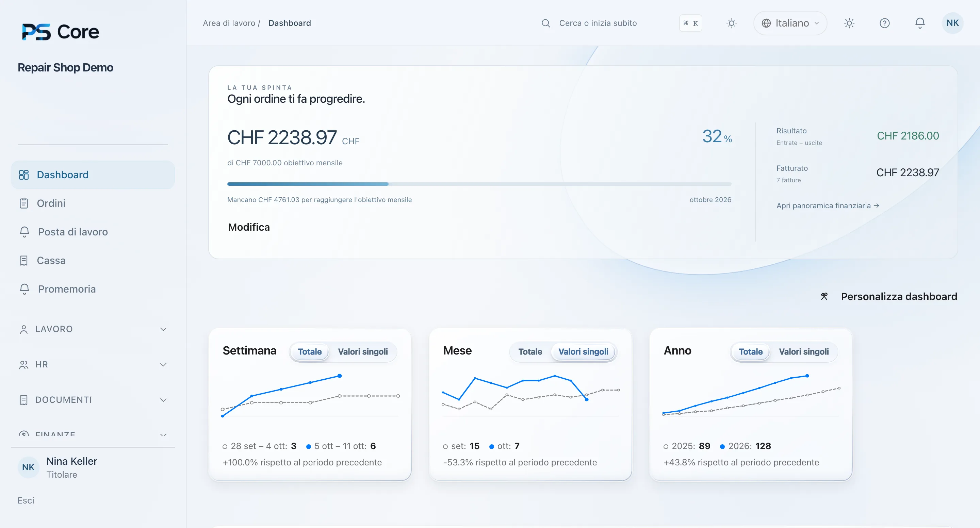Expand the HR section chevron
Image resolution: width=980 pixels, height=528 pixels.
(x=163, y=364)
